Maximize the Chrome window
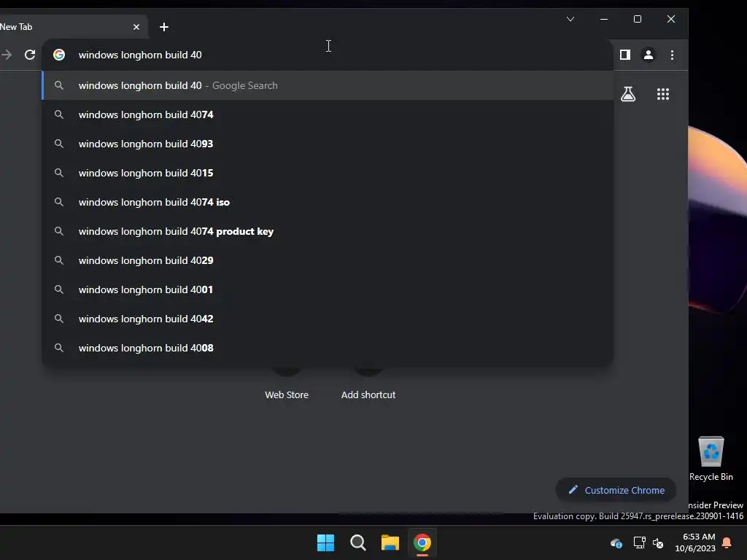 coord(638,19)
